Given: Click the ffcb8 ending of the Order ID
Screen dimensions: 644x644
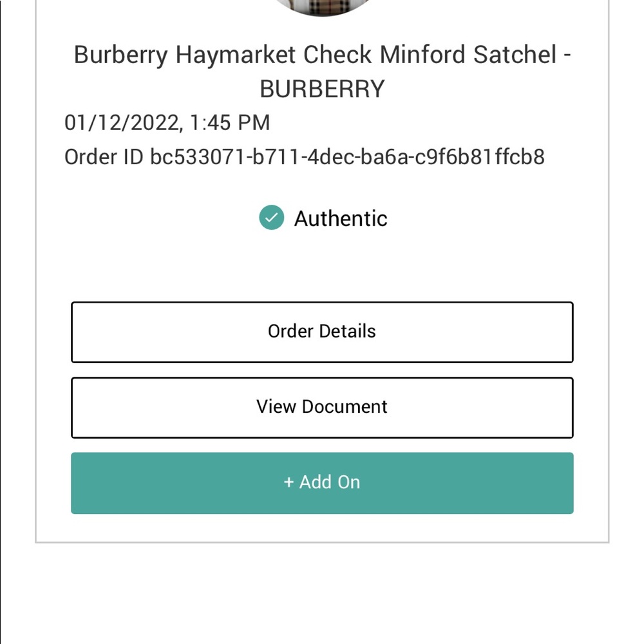Looking at the screenshot, I should tap(520, 157).
